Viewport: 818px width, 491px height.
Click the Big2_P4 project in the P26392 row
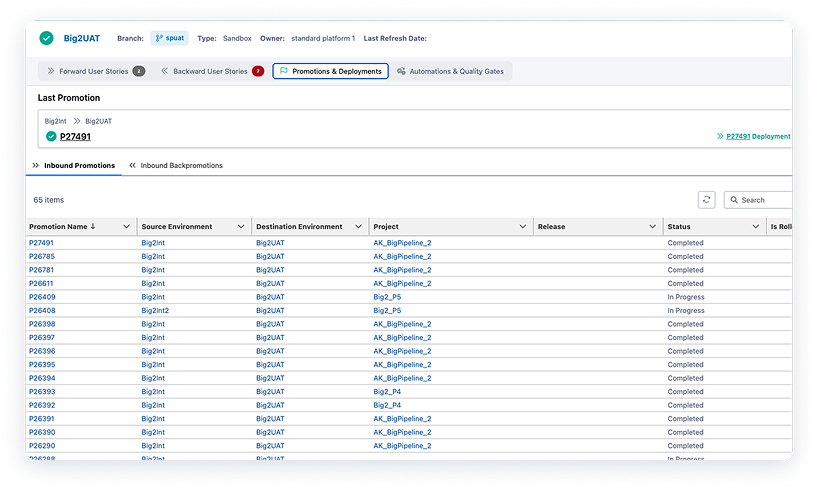387,405
